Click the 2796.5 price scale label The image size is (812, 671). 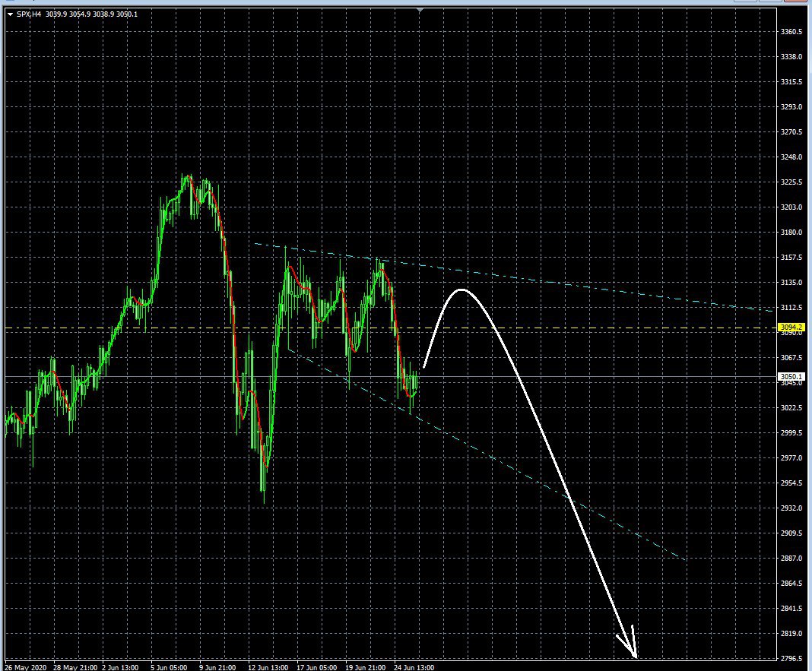click(x=791, y=659)
